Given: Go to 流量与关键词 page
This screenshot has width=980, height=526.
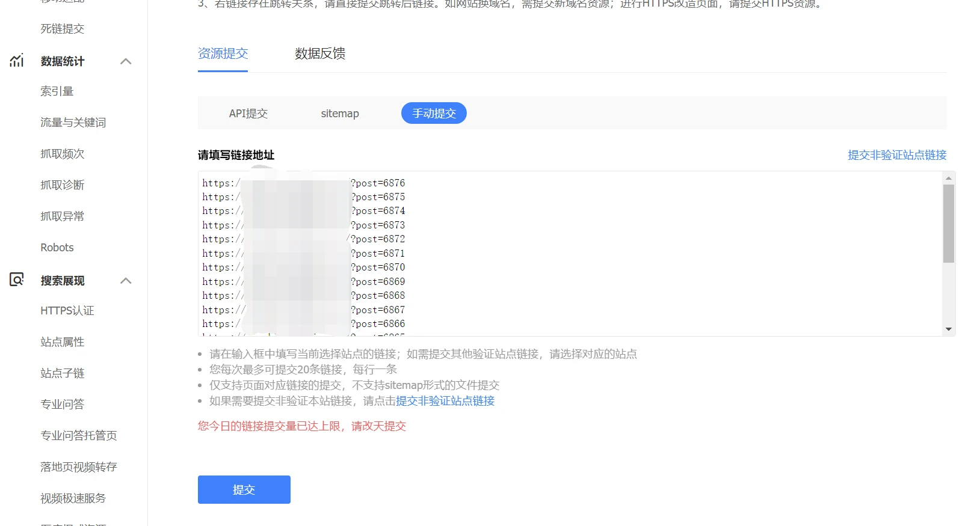Looking at the screenshot, I should point(73,123).
